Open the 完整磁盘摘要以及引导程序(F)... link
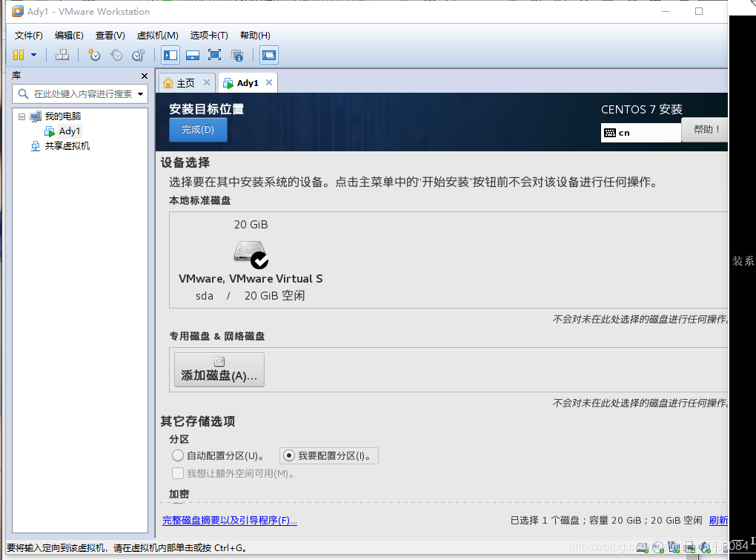Screen dimensions: 756x560 tap(230, 520)
